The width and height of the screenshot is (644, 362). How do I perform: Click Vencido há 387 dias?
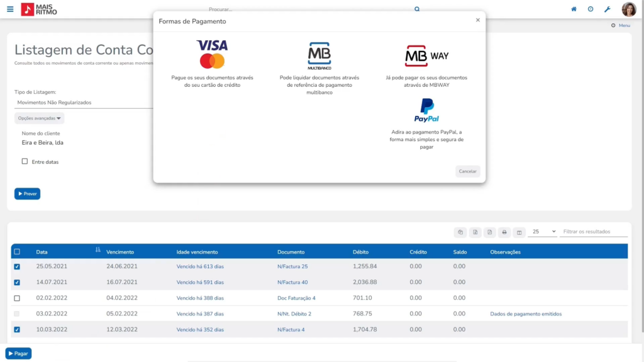point(200,314)
